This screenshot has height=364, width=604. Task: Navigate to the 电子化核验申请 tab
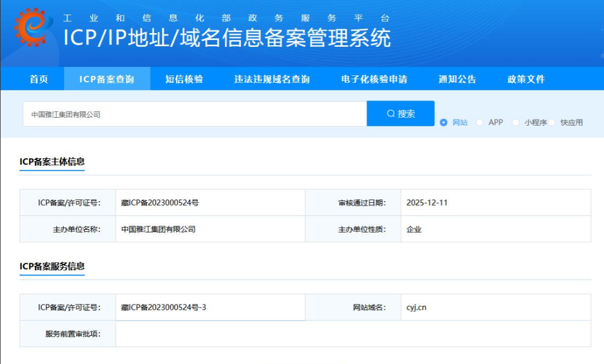tap(374, 79)
